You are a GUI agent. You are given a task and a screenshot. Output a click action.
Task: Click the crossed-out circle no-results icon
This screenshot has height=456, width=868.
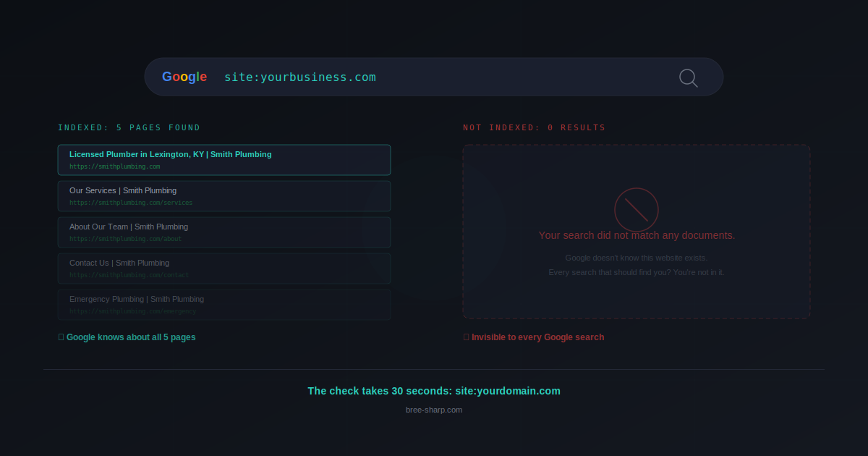(637, 209)
